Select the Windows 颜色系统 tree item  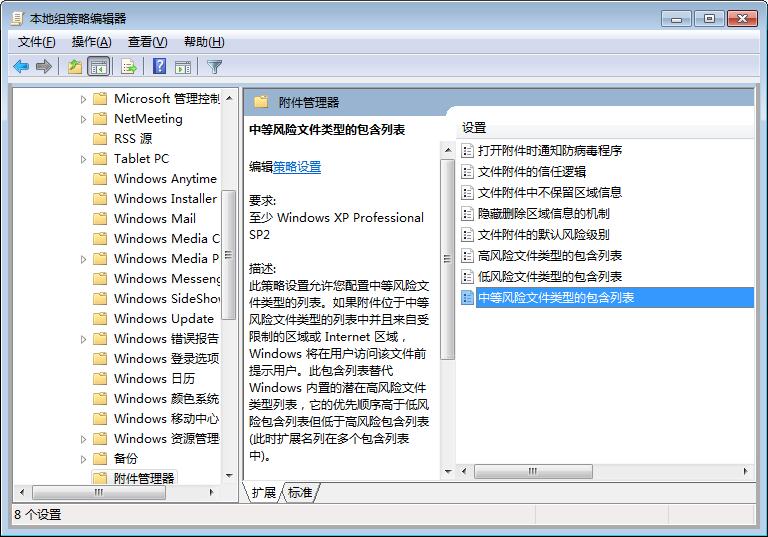click(166, 398)
